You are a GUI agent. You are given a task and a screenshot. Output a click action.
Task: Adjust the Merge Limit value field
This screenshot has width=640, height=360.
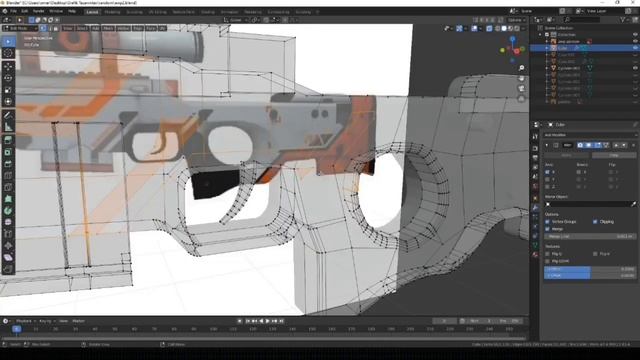point(590,236)
